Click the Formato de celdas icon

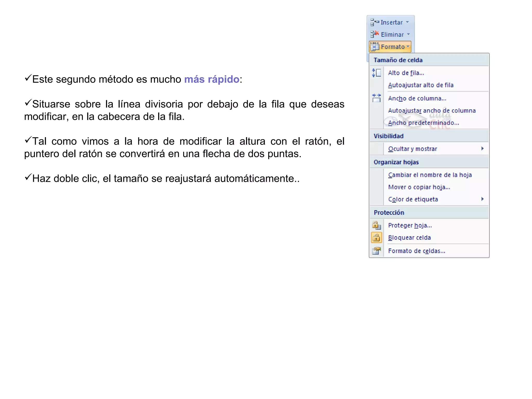pyautogui.click(x=376, y=251)
